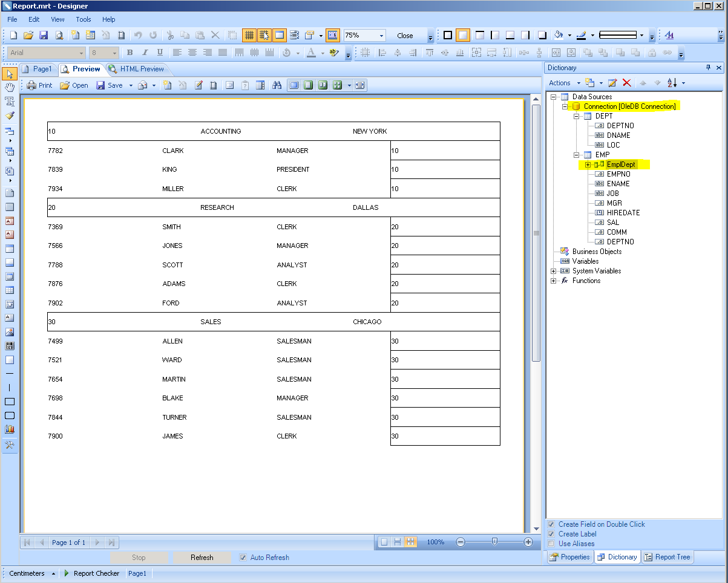Save the report with the main toolbar disk icon
Screen dimensions: 728x583
44,36
